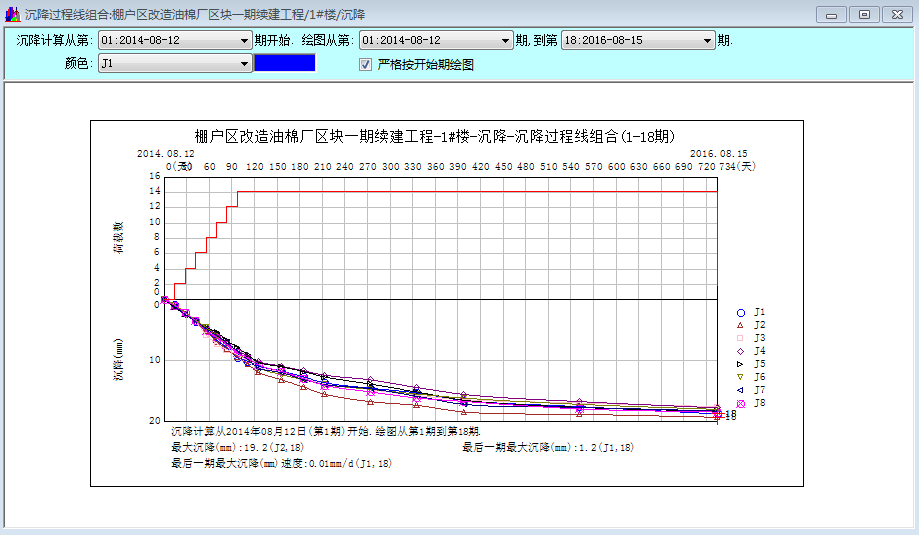Viewport: 919px width, 535px height.
Task: Click the J5 legend marker symbol
Action: pos(740,365)
